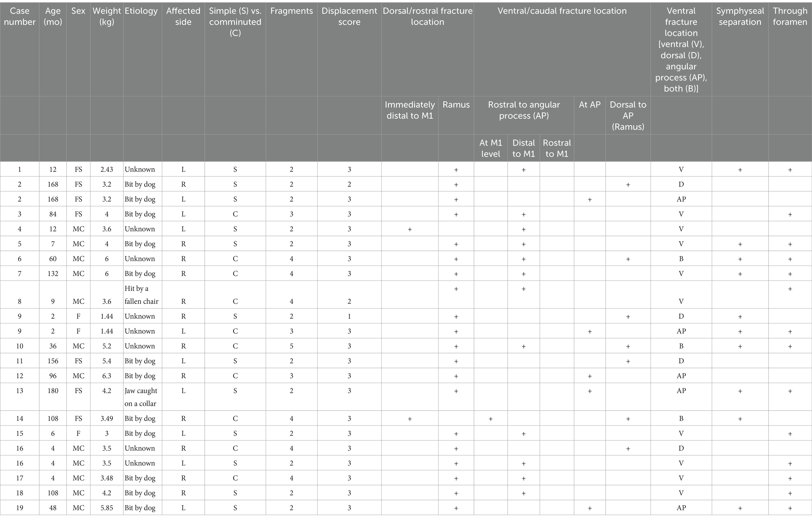Click the "Through foramen" header
812x520 pixels.
click(790, 16)
